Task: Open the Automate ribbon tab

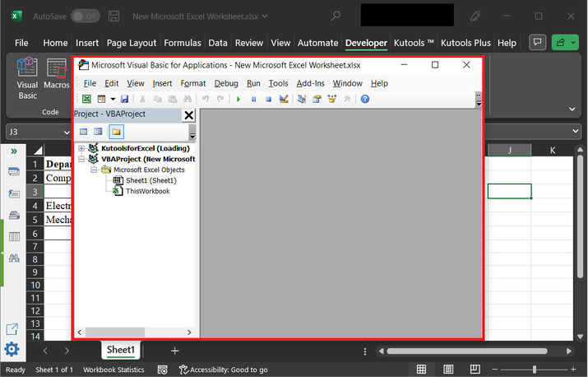Action: (318, 43)
